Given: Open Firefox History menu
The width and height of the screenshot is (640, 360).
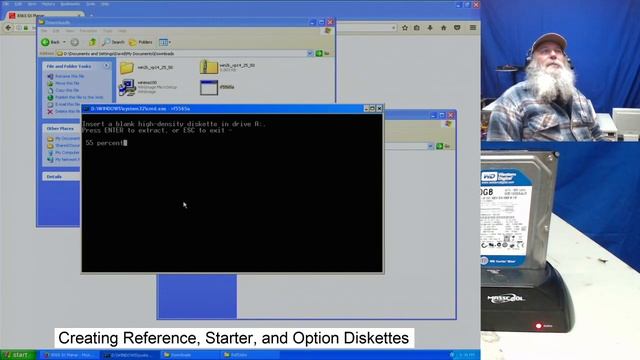Looking at the screenshot, I should click(48, 4).
